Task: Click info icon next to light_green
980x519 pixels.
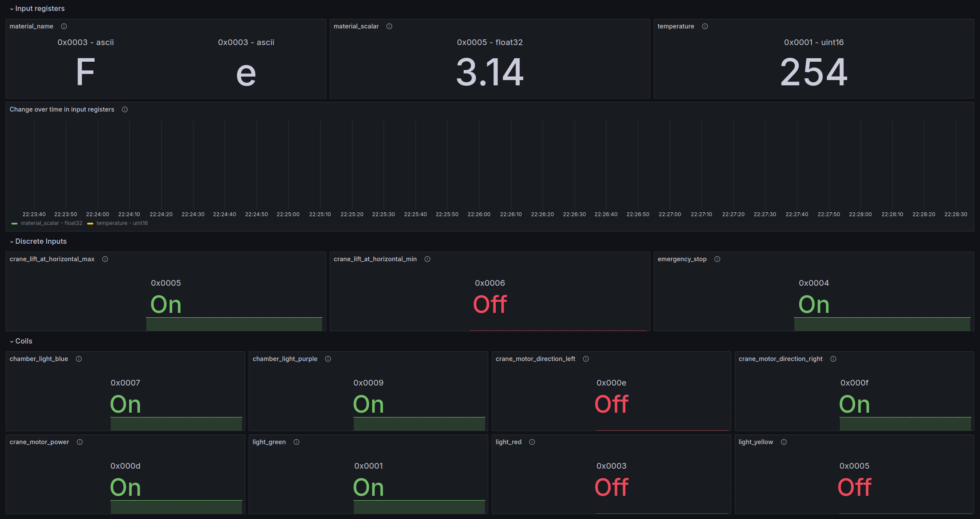Action: click(x=296, y=442)
